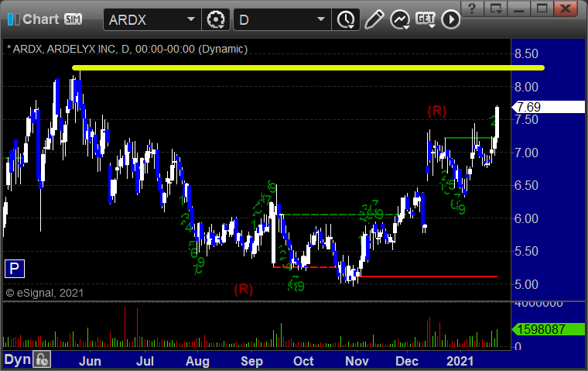Open the studies line-chart icon
Screen dimensions: 588x371
pos(400,19)
